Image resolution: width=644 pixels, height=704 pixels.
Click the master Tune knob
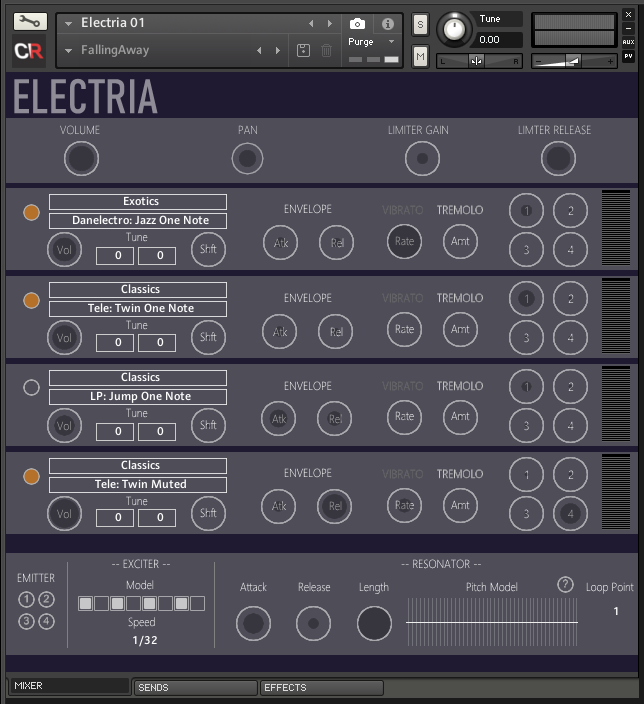pyautogui.click(x=454, y=30)
